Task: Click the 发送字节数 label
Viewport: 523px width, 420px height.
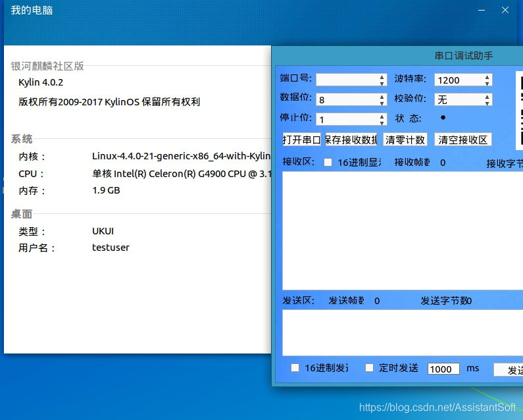Action: coord(443,300)
